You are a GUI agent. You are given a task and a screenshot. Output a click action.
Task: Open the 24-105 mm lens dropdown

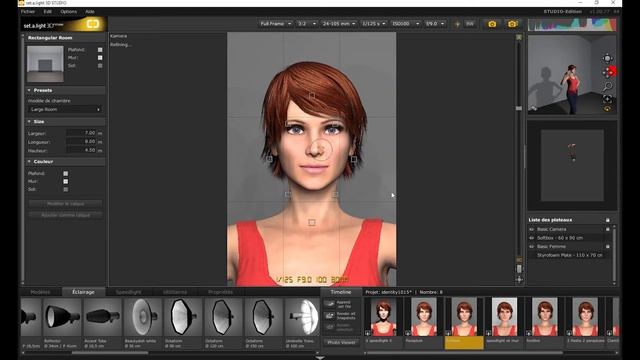point(339,24)
